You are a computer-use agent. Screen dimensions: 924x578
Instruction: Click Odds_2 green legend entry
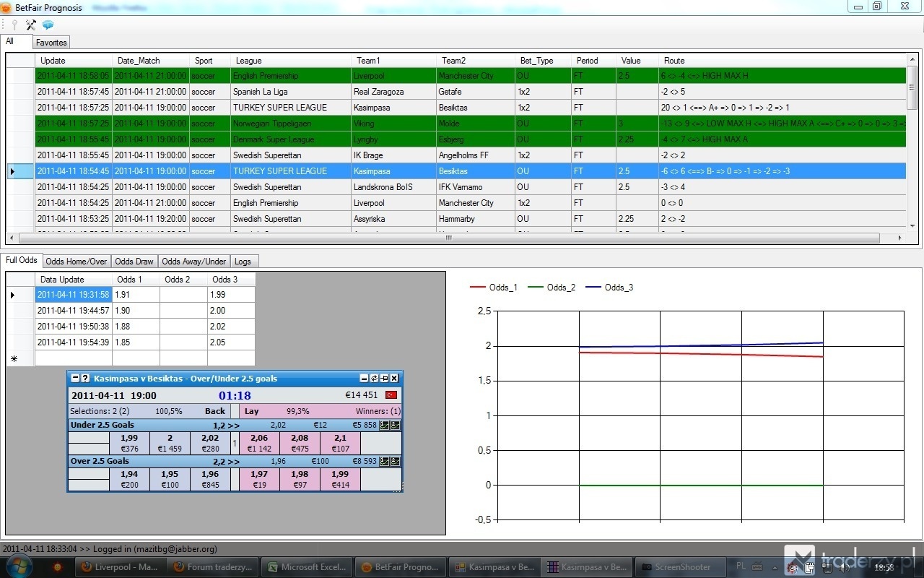552,288
